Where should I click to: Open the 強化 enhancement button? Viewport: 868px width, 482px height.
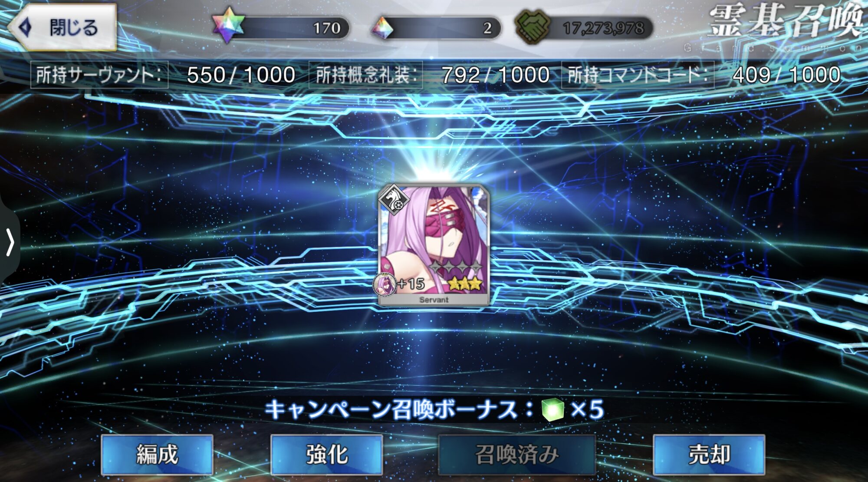326,455
